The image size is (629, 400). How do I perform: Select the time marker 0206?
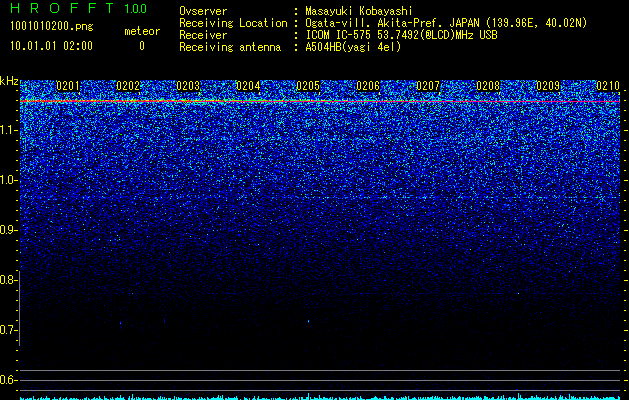[368, 86]
